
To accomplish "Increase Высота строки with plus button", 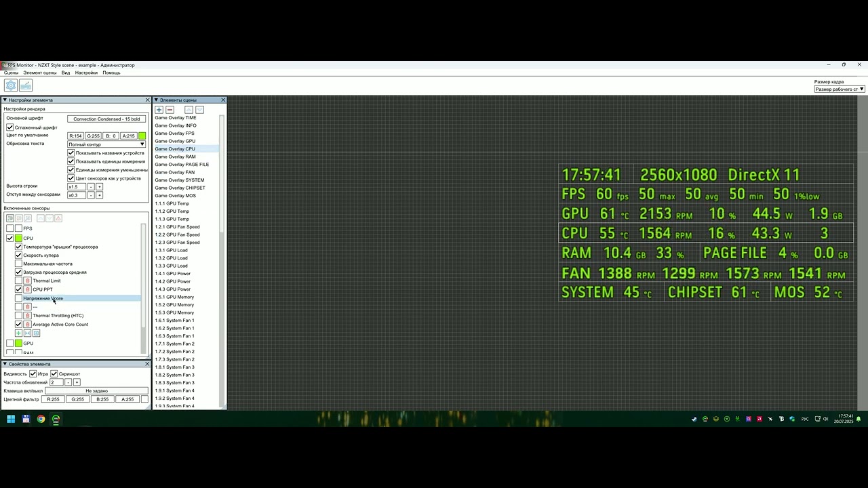I will click(99, 187).
